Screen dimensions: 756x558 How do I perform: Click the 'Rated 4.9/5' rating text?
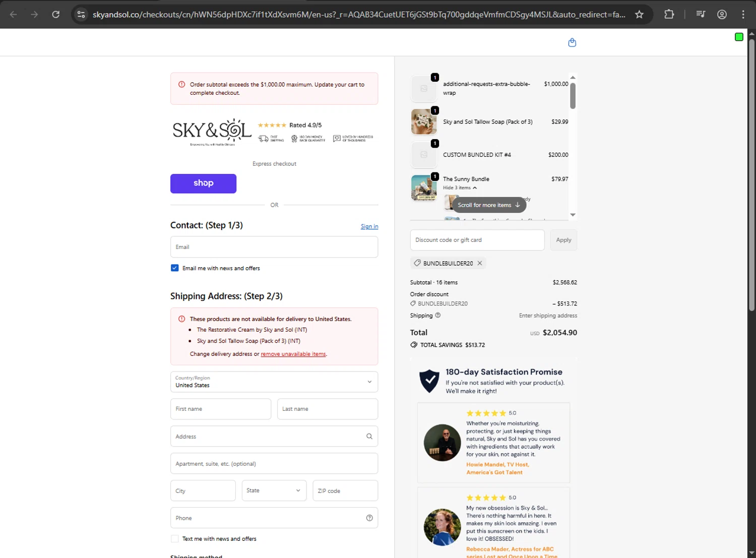(x=305, y=125)
